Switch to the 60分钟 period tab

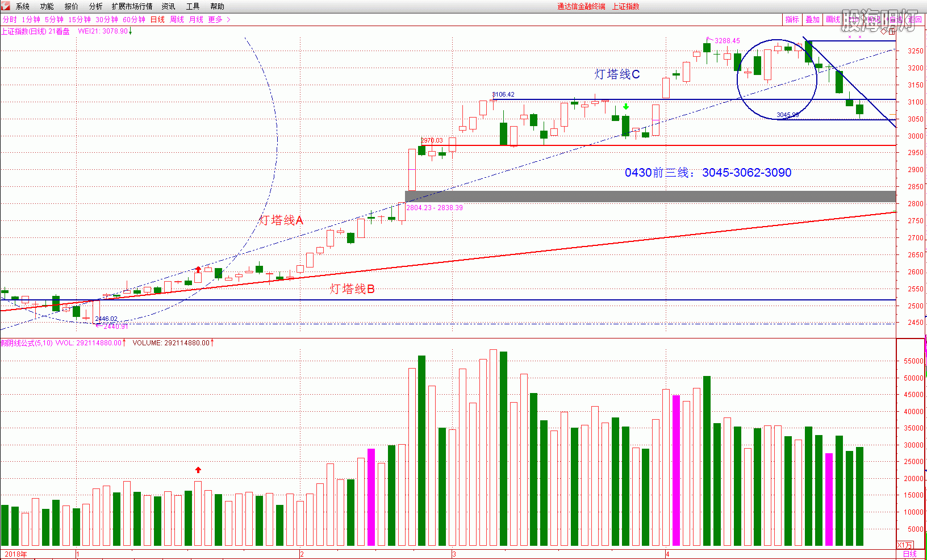[x=134, y=19]
